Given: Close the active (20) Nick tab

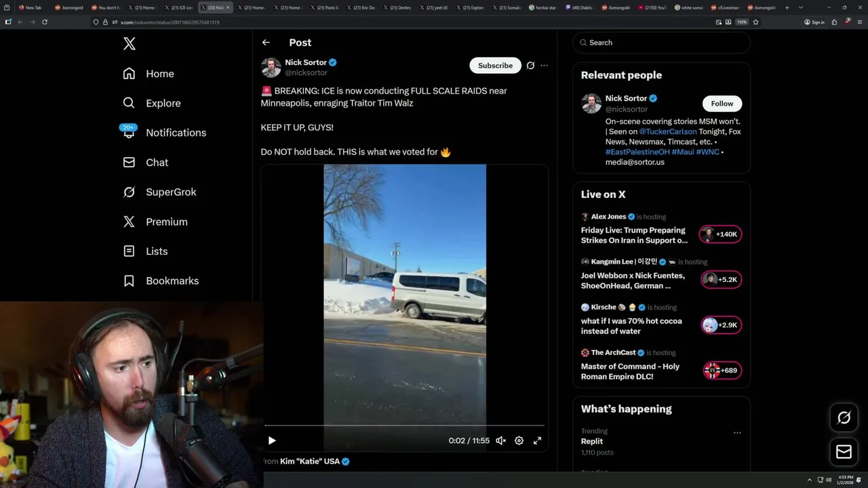Looking at the screenshot, I should (228, 7).
